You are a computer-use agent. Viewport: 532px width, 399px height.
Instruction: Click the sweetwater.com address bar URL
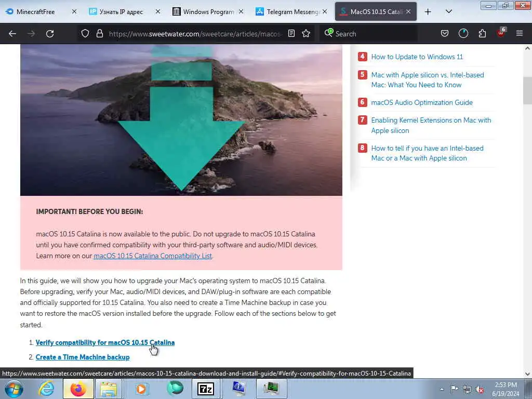point(195,34)
